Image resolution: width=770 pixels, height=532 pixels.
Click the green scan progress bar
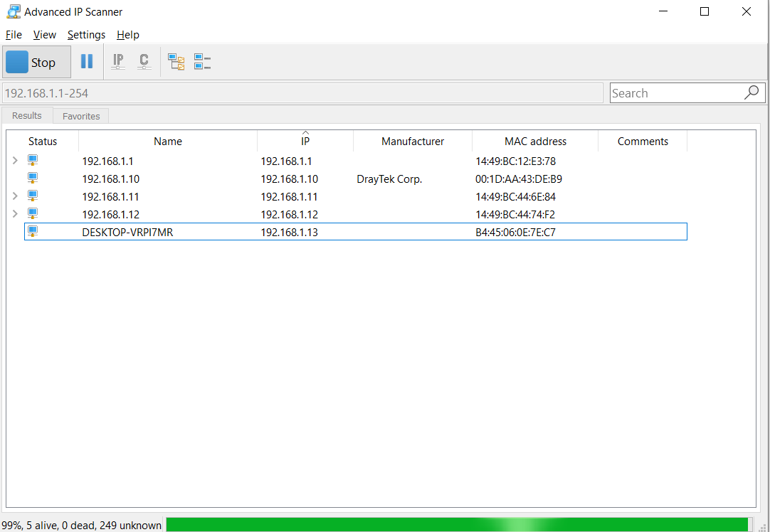(x=459, y=525)
